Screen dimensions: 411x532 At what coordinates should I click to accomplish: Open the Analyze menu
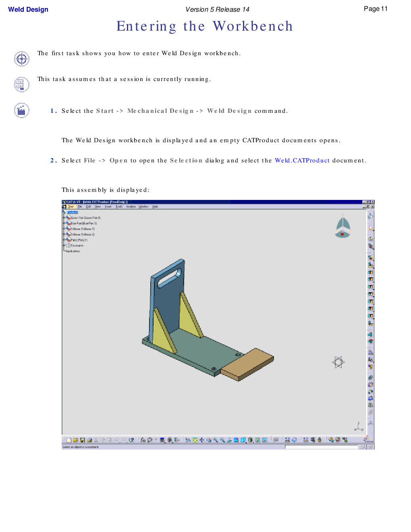pyautogui.click(x=131, y=207)
